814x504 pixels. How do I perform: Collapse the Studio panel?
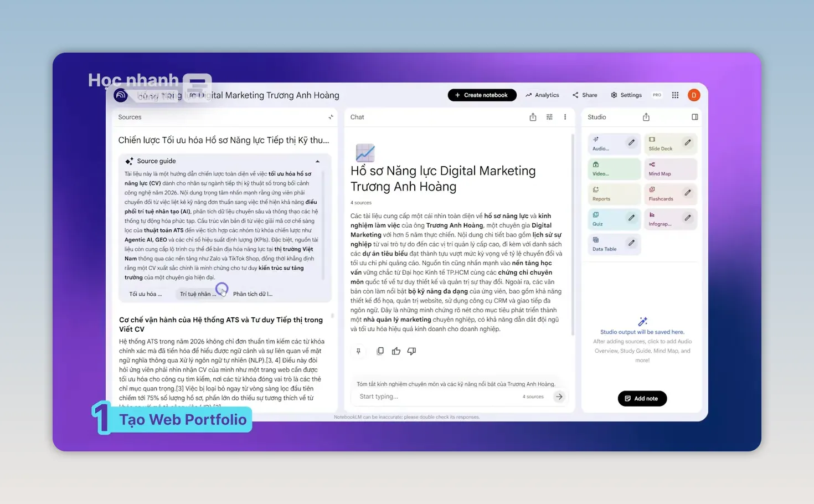pos(694,117)
